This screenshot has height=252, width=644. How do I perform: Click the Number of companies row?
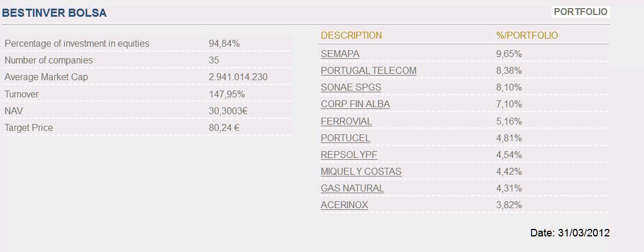click(48, 60)
